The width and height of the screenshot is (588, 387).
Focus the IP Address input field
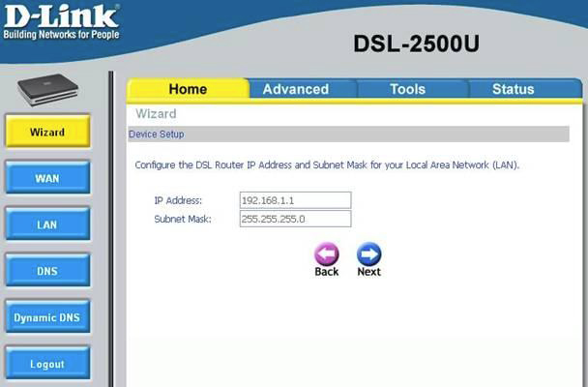click(x=296, y=200)
